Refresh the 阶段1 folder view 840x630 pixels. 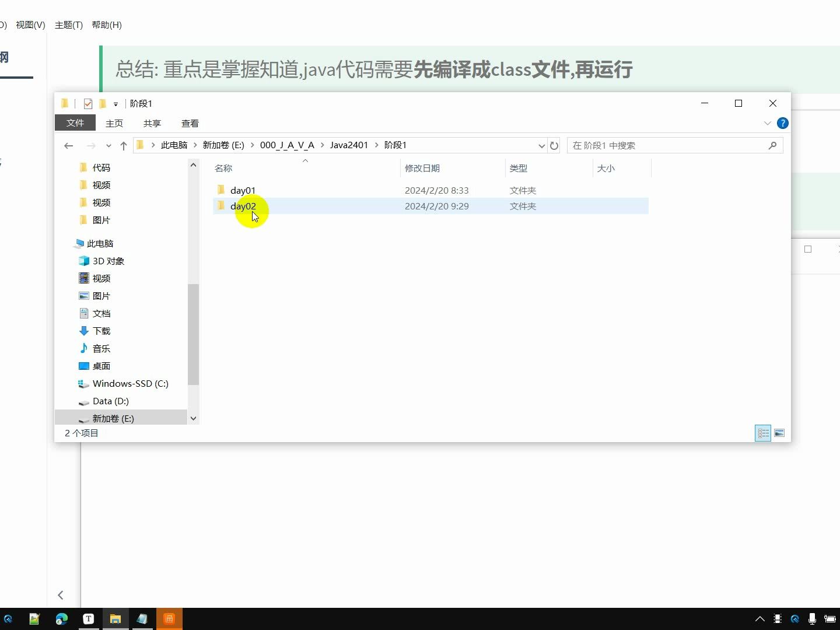554,146
